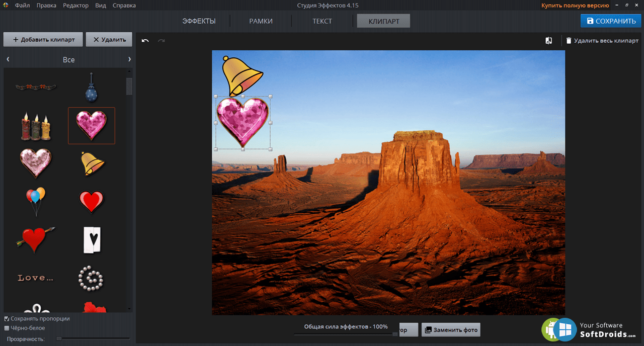Switch to the ЭФФЕКТЫ tab
This screenshot has height=346, width=644.
coord(199,21)
